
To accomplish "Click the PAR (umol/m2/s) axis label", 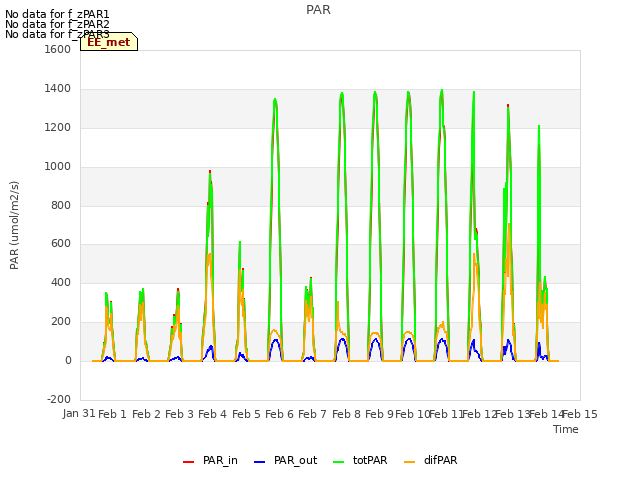I will [x=14, y=225].
